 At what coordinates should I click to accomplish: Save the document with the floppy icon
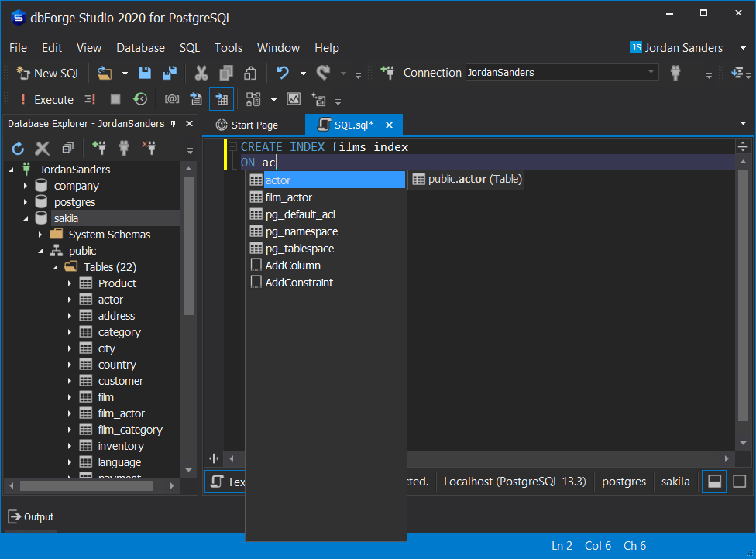pos(145,74)
